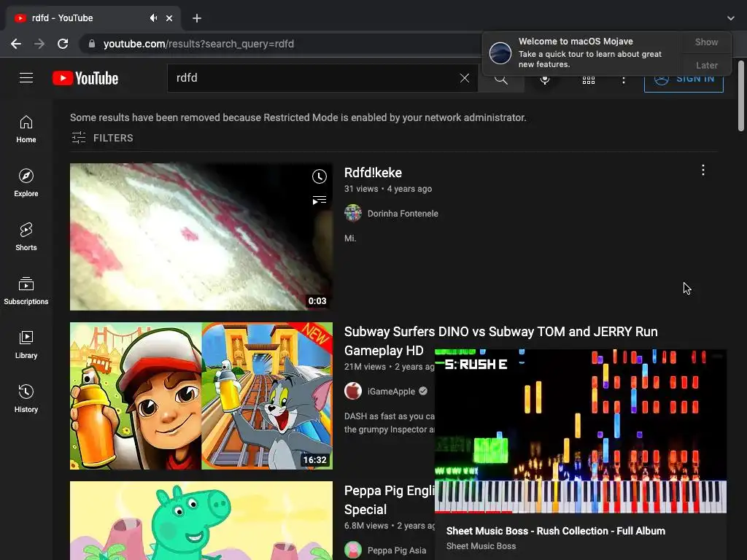The width and height of the screenshot is (747, 560).
Task: Open the Rdfd!keke video title
Action: (x=373, y=173)
